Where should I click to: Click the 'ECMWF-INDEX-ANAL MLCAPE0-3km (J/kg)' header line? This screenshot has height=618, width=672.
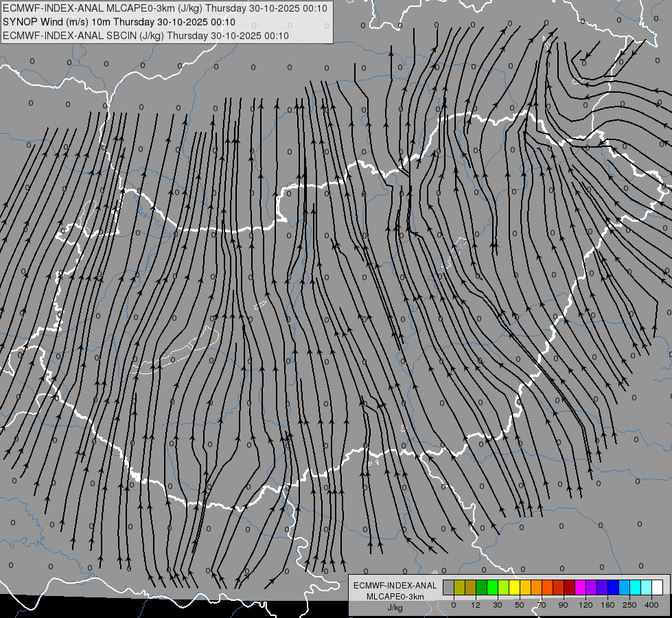click(165, 8)
